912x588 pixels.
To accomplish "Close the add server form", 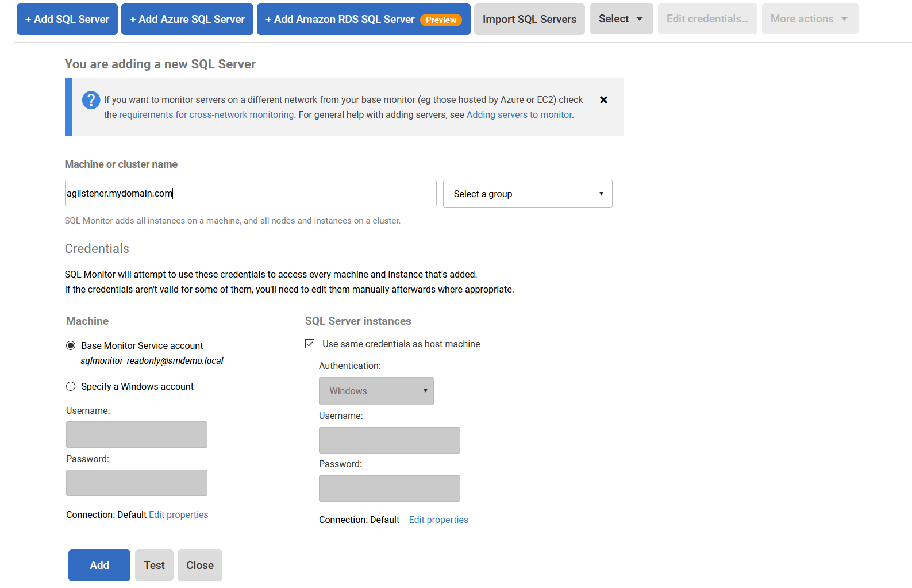I will tap(199, 565).
